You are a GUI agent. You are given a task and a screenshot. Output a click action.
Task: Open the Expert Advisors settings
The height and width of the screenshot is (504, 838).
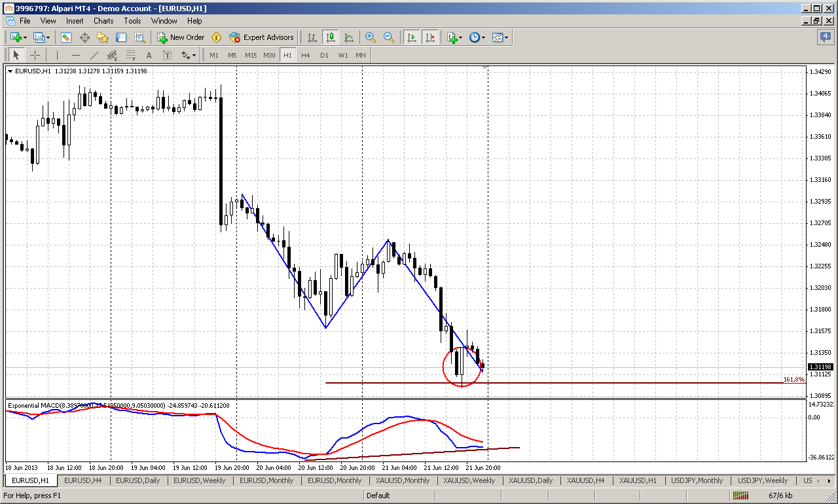click(262, 37)
